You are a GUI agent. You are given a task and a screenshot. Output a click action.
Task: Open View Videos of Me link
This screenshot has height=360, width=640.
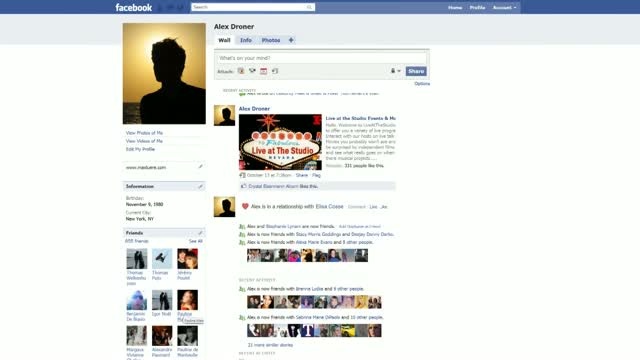[x=144, y=141]
